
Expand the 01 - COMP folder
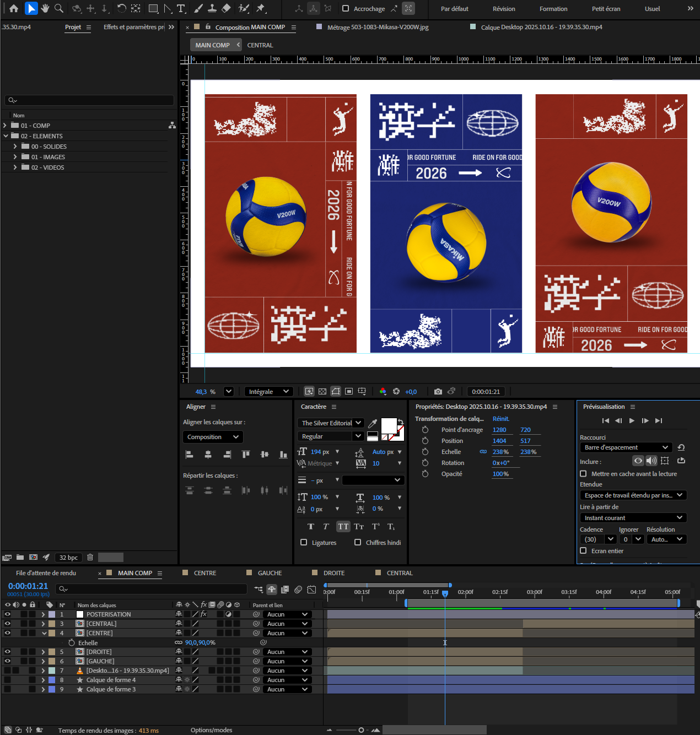tap(5, 126)
